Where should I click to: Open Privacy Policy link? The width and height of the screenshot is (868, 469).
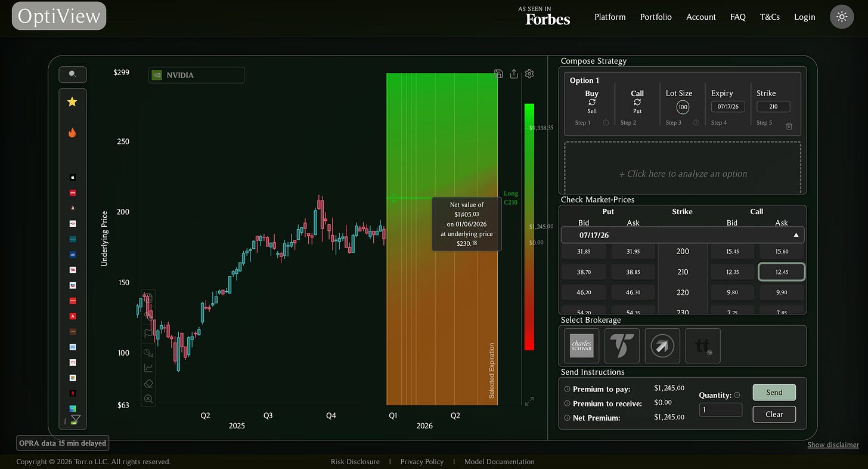coord(422,462)
